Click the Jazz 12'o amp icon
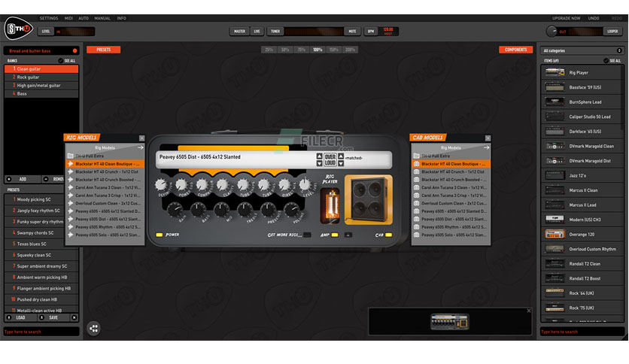The image size is (629, 364). (555, 175)
